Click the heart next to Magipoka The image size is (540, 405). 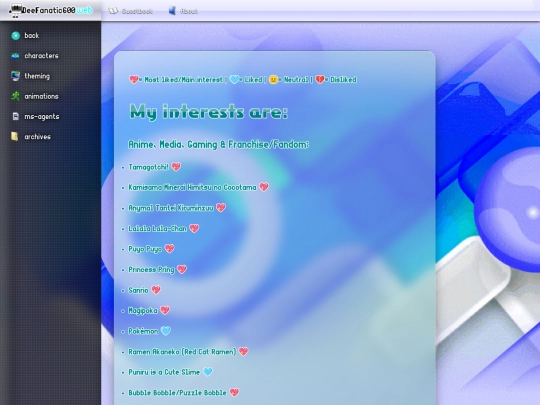coord(165,310)
